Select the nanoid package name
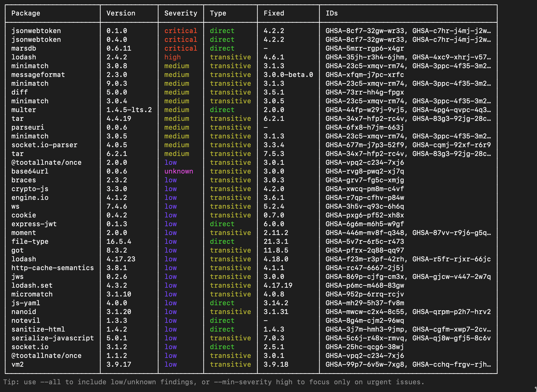The height and width of the screenshot is (392, 537). pyautogui.click(x=24, y=312)
